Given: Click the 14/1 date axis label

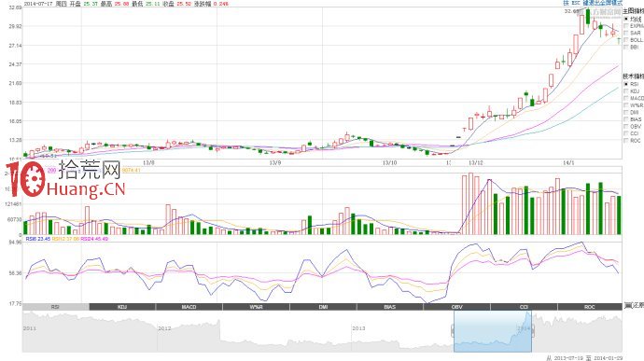Looking at the screenshot, I should click(x=568, y=162).
